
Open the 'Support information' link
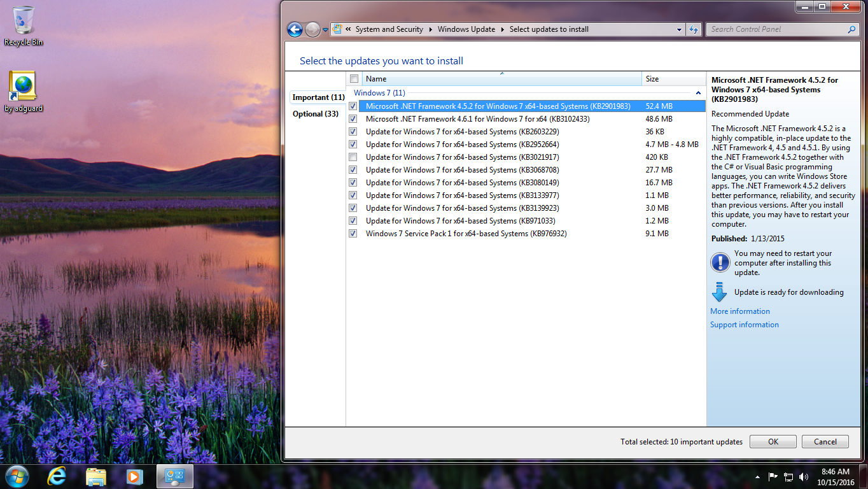(745, 325)
